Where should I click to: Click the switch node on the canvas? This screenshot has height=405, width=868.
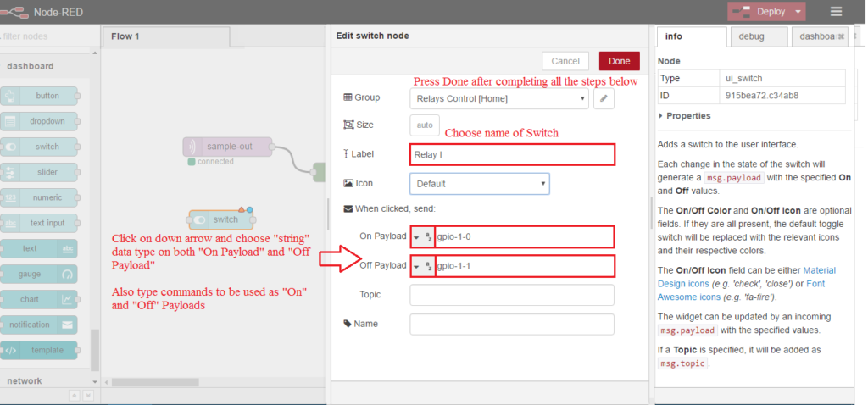pyautogui.click(x=221, y=219)
